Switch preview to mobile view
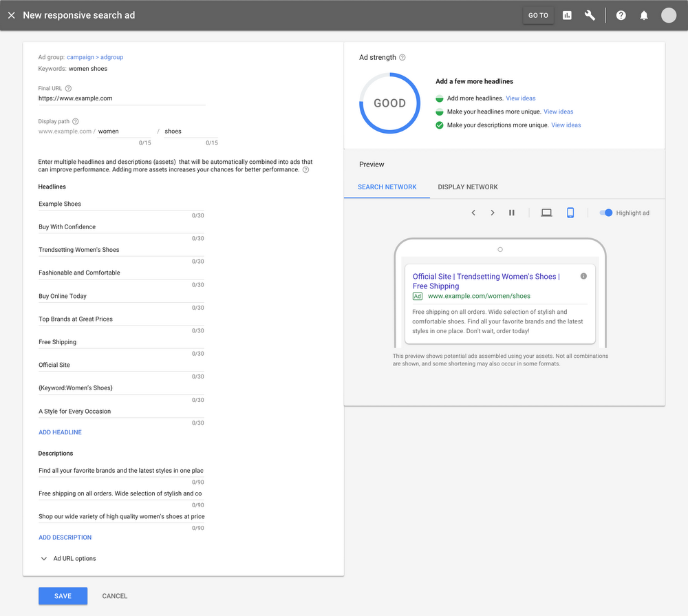 (x=570, y=213)
